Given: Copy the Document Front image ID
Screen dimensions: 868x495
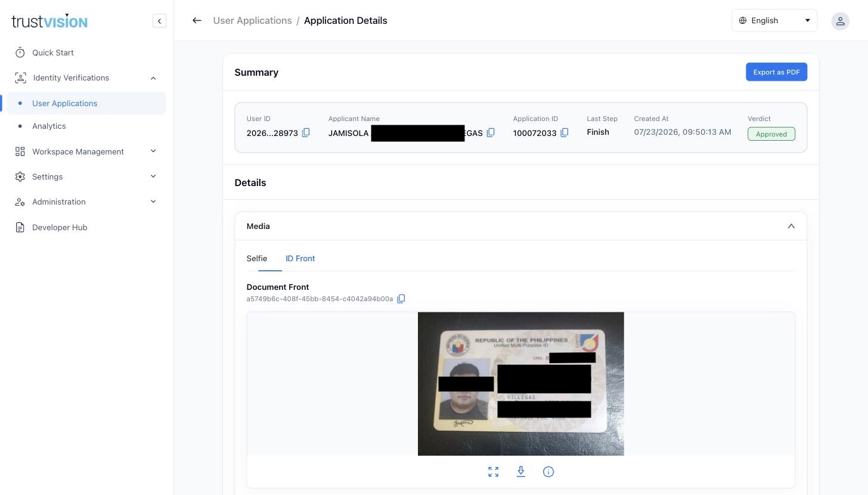Looking at the screenshot, I should pos(401,299).
